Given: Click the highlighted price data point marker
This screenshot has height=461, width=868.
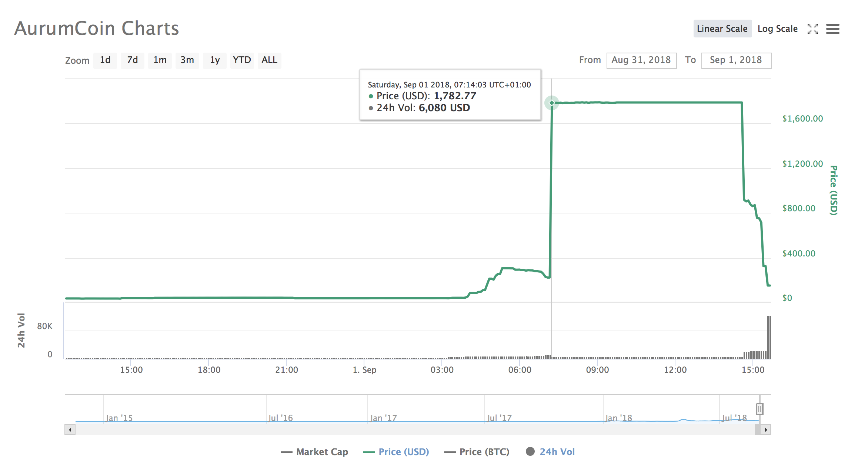Looking at the screenshot, I should point(552,103).
